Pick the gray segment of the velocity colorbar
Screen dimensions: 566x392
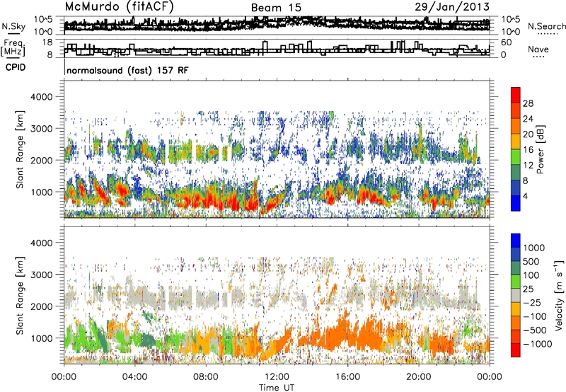pos(516,296)
